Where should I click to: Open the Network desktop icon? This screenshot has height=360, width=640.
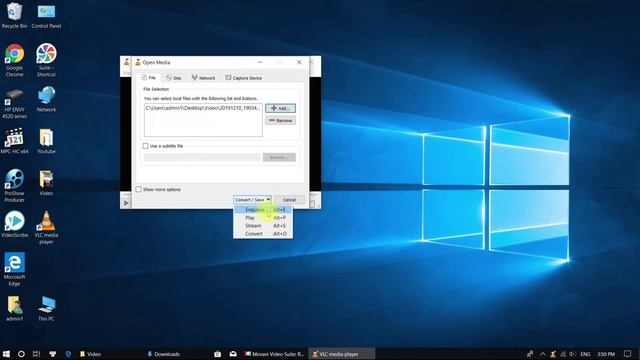[x=46, y=99]
